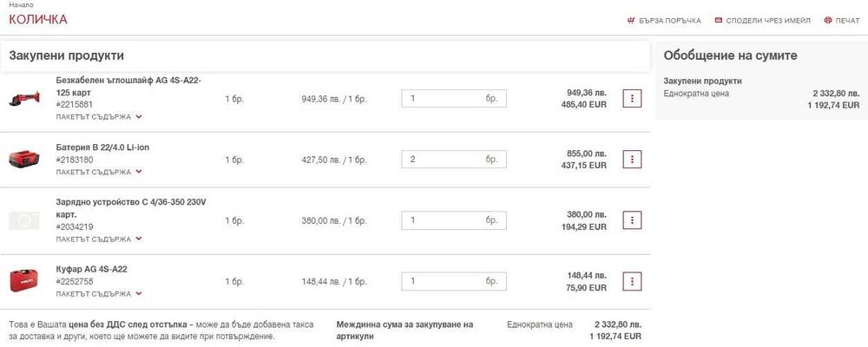Edit quantity field for Куфар AG 4S-A22
The height and width of the screenshot is (347, 868).
(x=454, y=281)
